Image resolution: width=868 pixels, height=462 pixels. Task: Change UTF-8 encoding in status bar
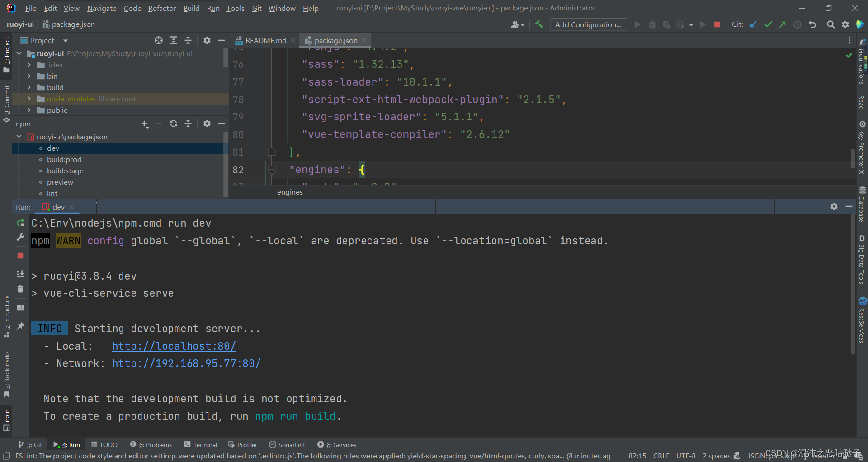686,456
